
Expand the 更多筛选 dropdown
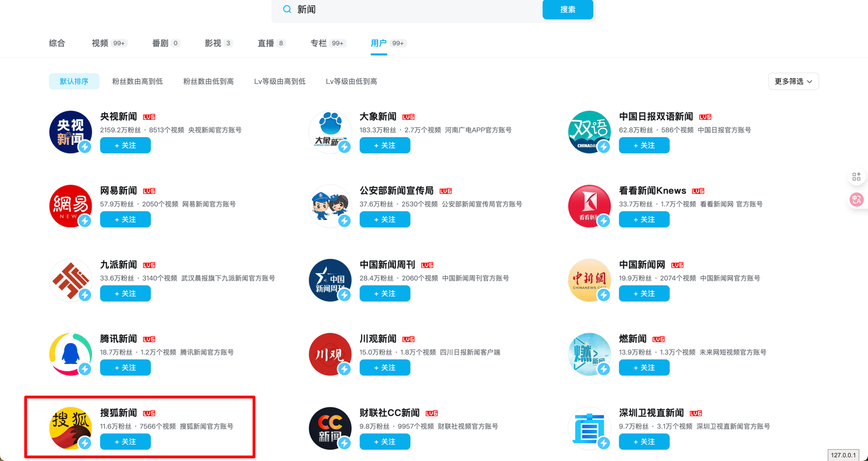793,81
